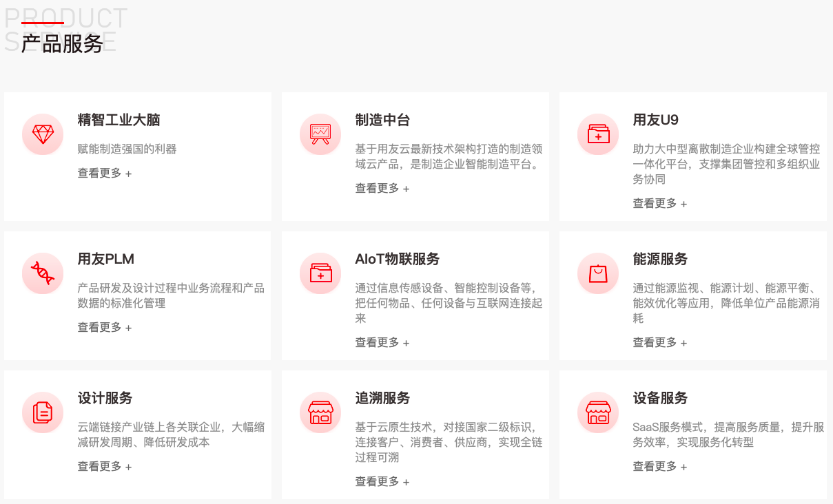Screen dimensions: 833x504
Task: Click the folder icon beside AIoT物联服务
Action: (320, 273)
